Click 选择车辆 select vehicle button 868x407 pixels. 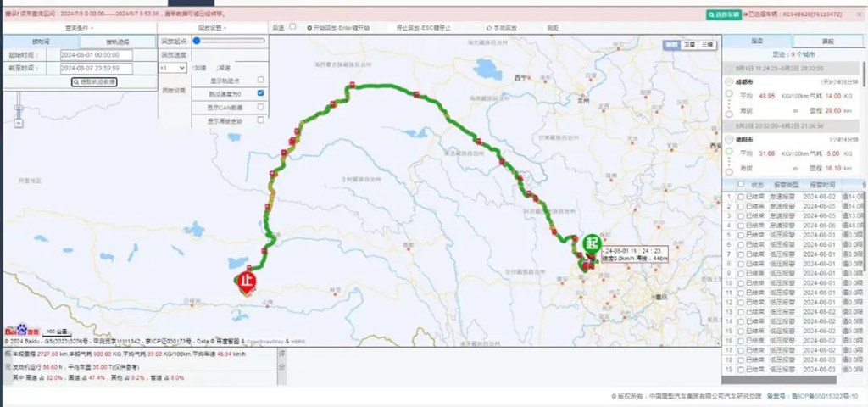[x=723, y=15]
